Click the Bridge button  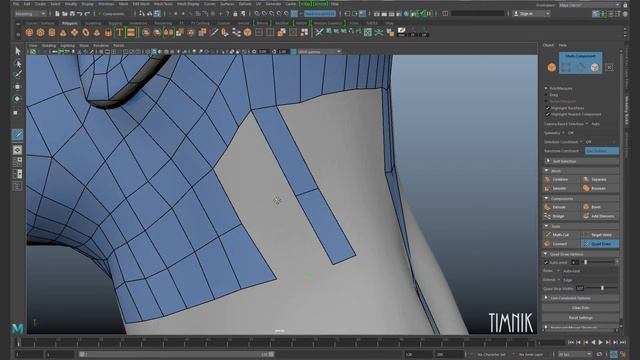561,216
